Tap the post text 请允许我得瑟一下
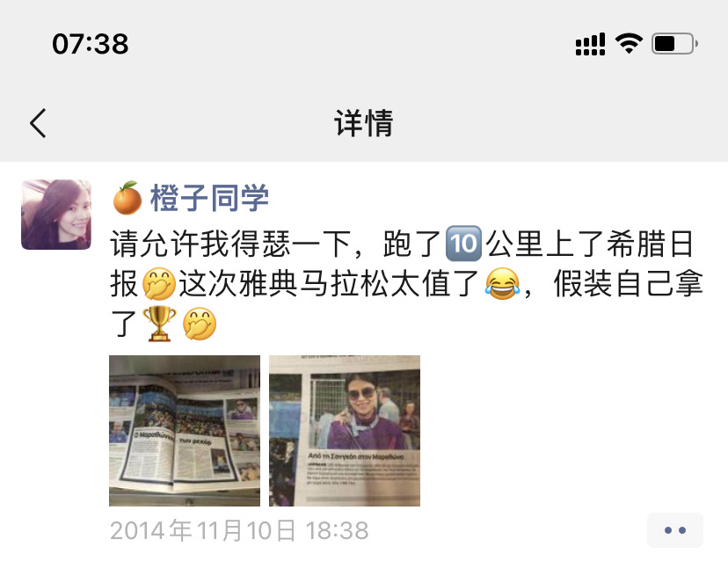 coord(230,244)
